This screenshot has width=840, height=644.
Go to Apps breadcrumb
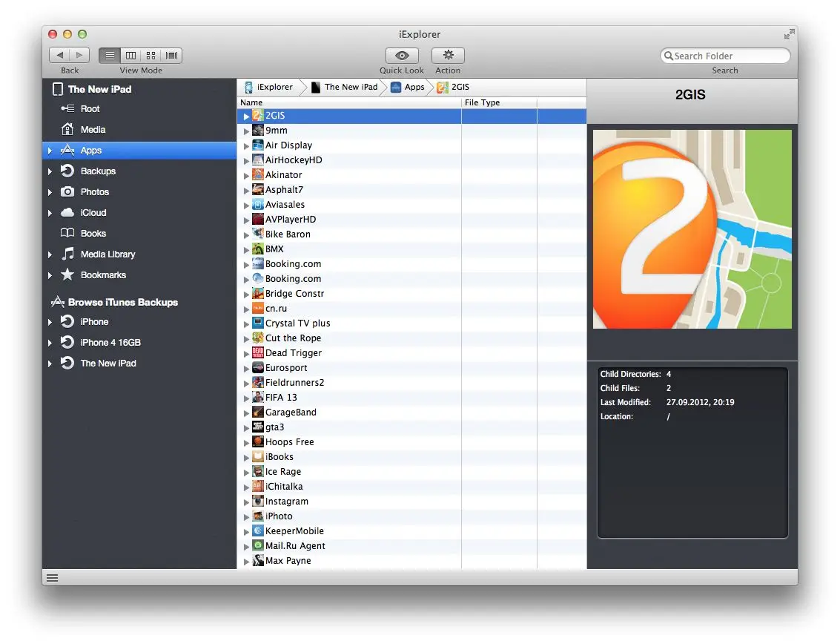(x=408, y=87)
